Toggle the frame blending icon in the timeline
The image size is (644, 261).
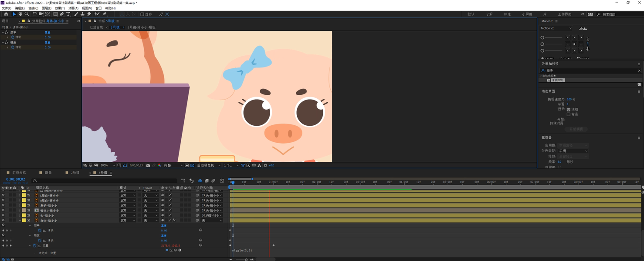tap(207, 181)
